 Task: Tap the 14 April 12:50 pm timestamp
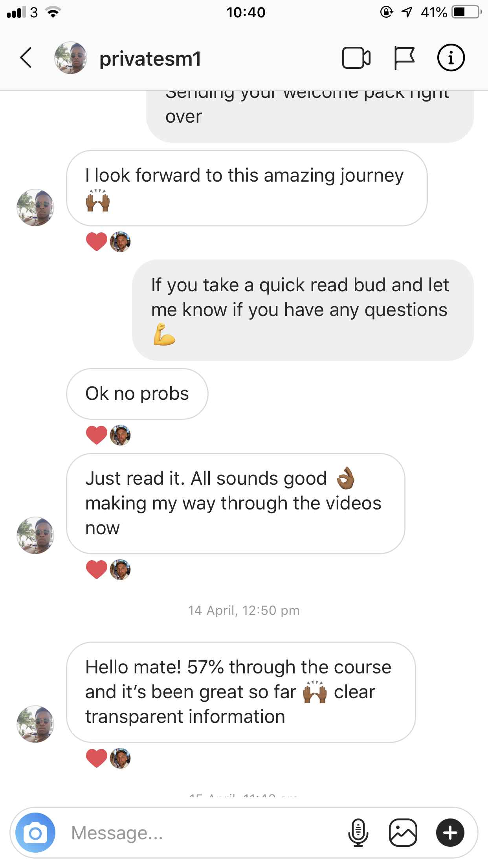pyautogui.click(x=244, y=611)
